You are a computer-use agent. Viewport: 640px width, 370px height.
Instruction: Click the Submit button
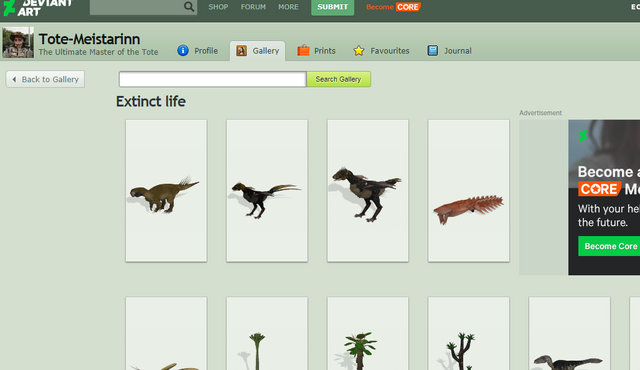[333, 7]
